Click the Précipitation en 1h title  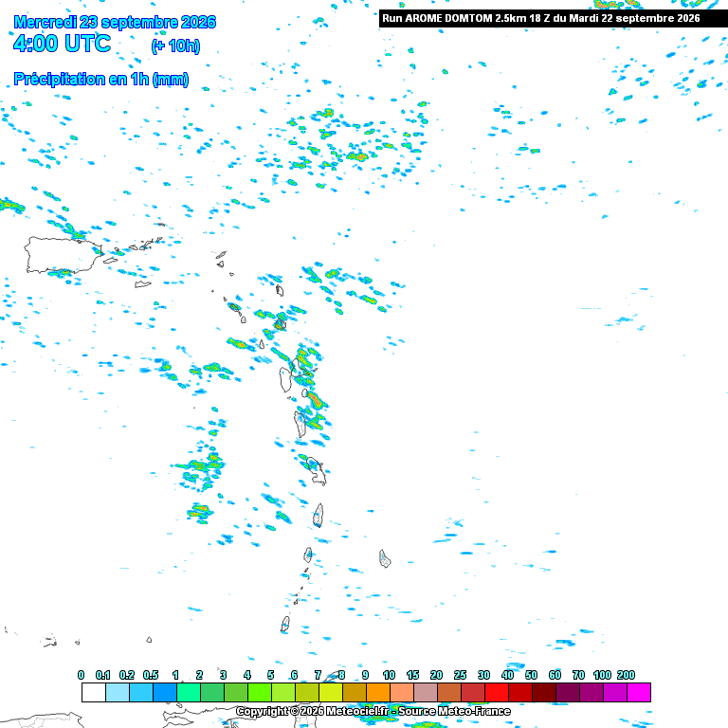point(101,79)
